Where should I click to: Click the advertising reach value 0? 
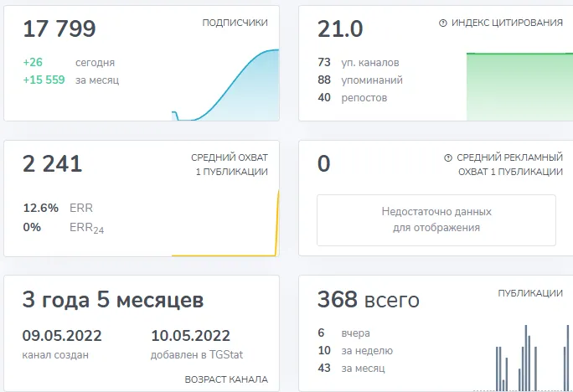pyautogui.click(x=323, y=163)
